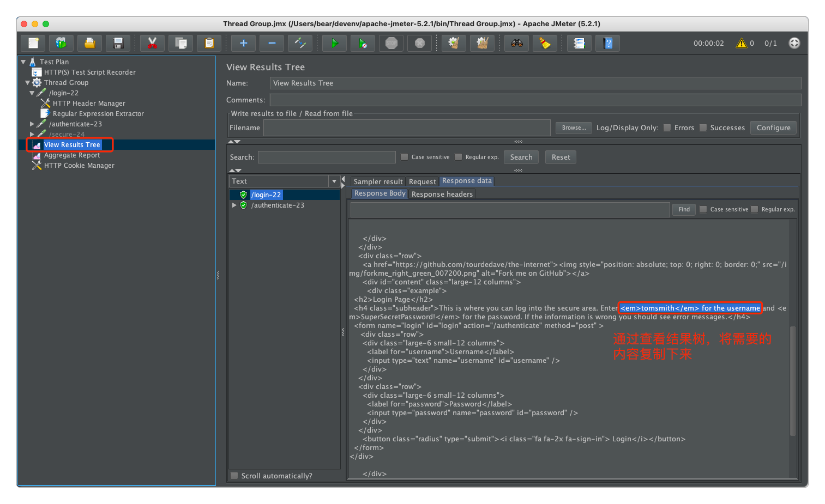
Task: Click the Thread Group gear icon
Action: (x=37, y=82)
